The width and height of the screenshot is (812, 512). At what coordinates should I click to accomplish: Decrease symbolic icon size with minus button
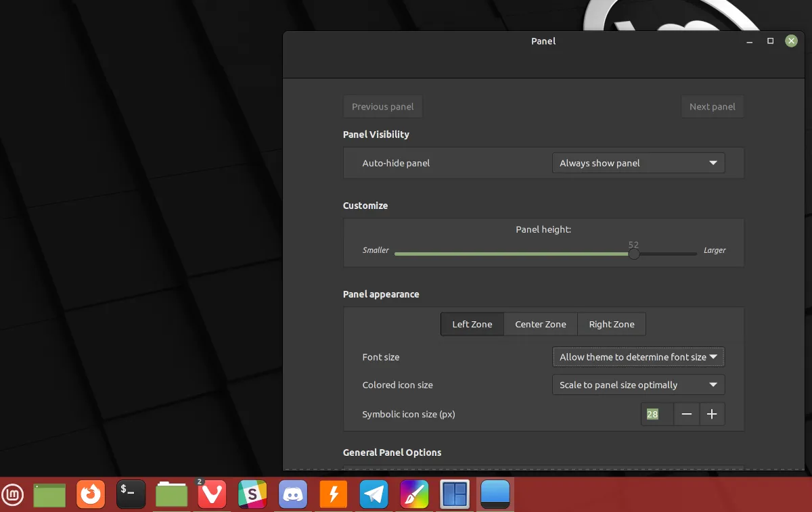[686, 414]
